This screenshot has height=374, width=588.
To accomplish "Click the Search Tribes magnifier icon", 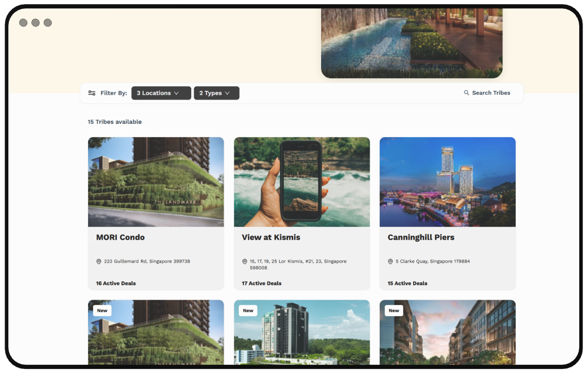I will tap(466, 93).
